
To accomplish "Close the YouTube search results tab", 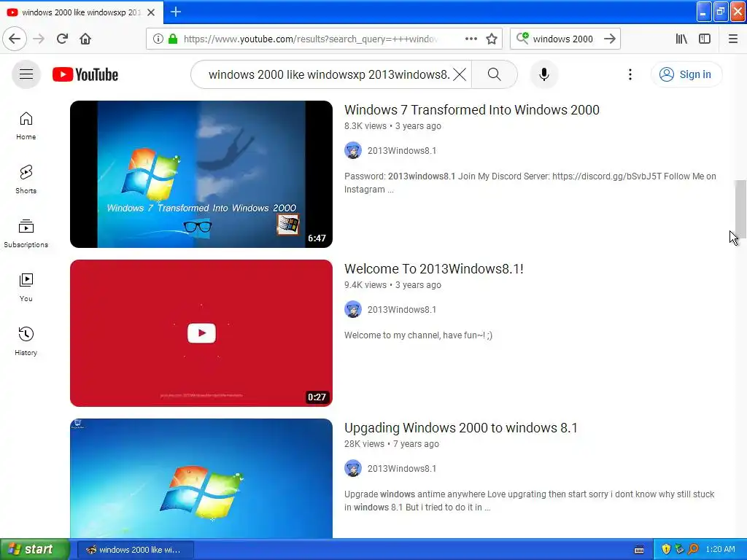I will coord(151,12).
